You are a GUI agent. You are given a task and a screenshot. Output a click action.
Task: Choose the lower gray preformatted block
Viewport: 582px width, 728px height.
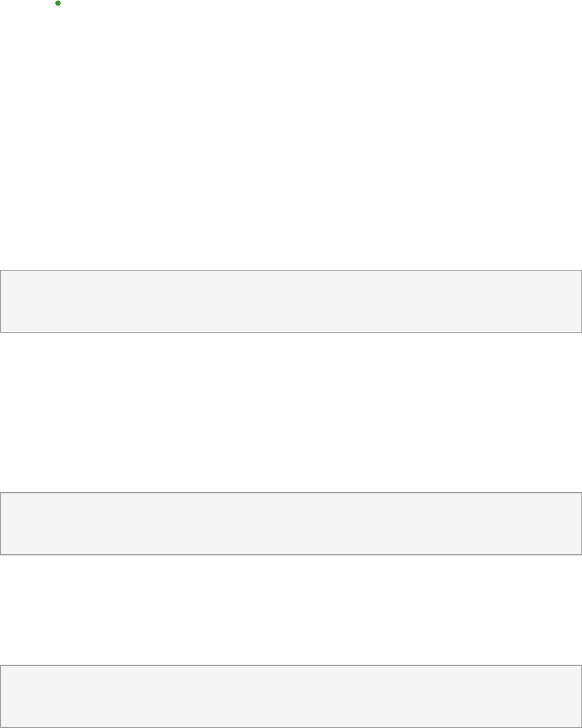pyautogui.click(x=291, y=696)
